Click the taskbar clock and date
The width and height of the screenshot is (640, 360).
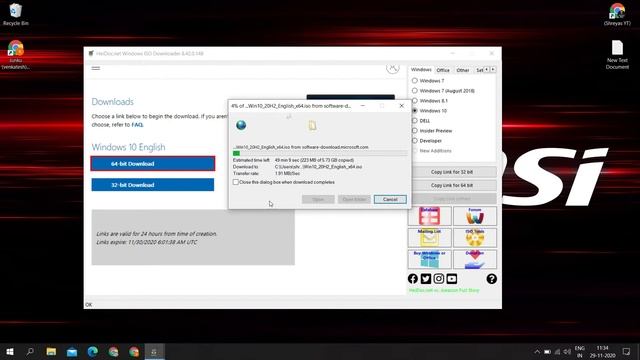coord(602,352)
